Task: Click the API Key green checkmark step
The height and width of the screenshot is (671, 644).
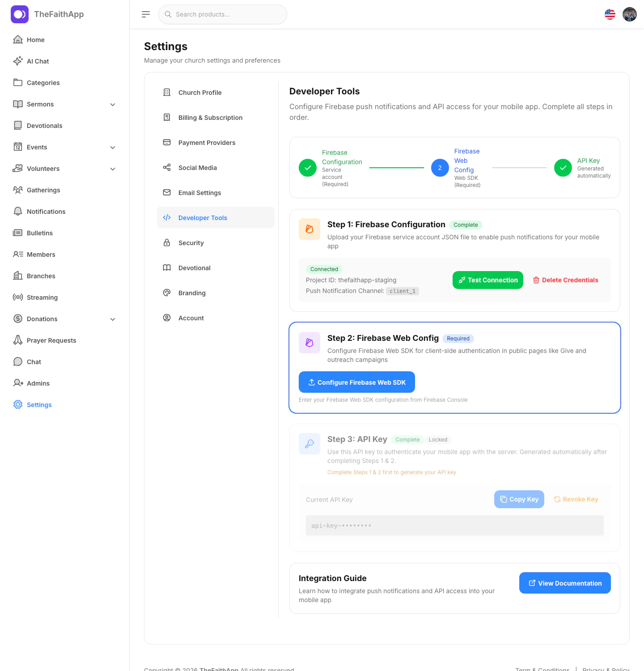Action: tap(563, 168)
